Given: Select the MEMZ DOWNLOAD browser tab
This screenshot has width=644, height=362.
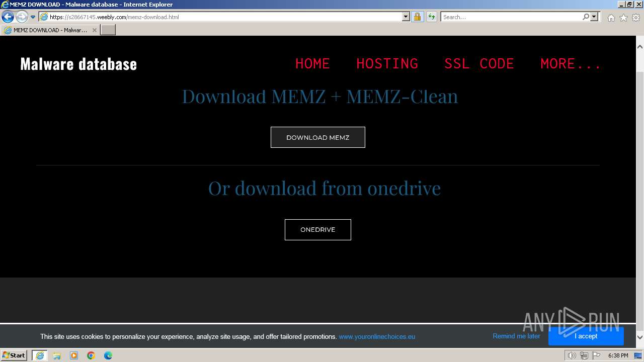Looking at the screenshot, I should 50,30.
